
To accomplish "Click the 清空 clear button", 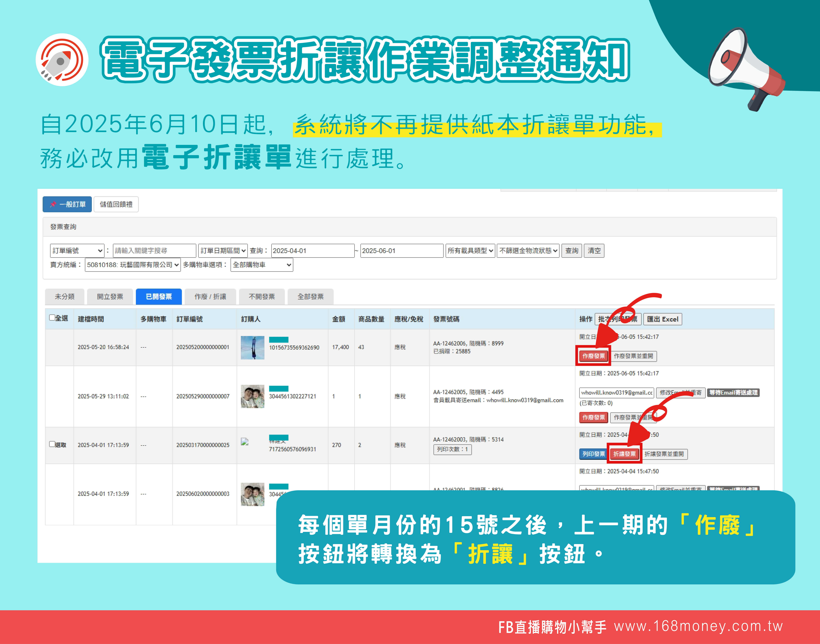I will [x=594, y=250].
